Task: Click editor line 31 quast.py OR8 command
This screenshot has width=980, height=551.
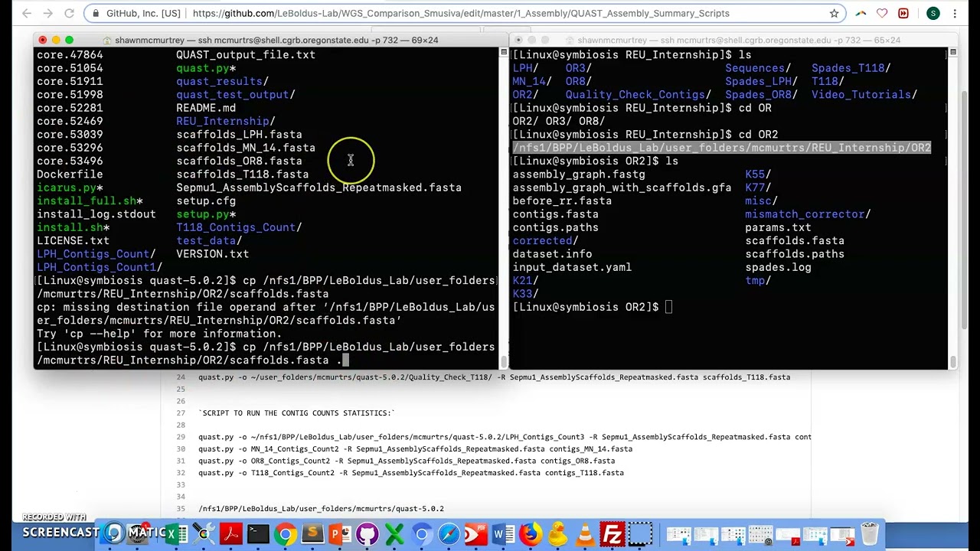Action: click(407, 461)
